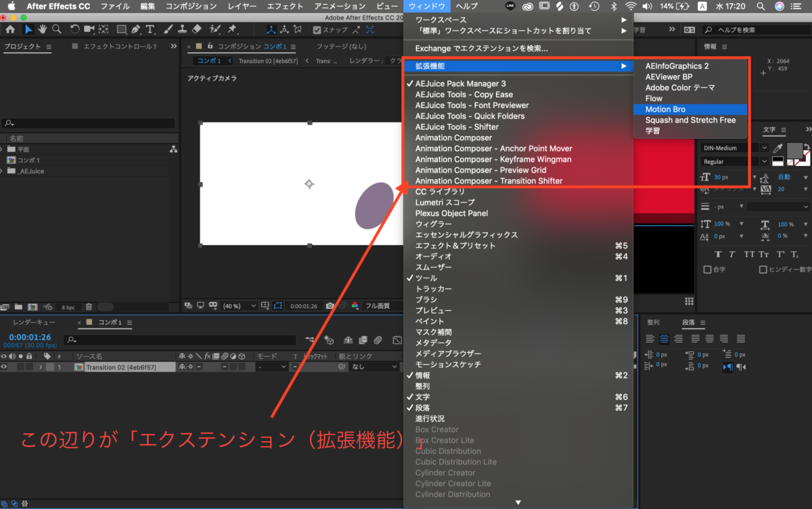
Task: Choose Plexus Object Panel entry
Action: click(x=518, y=213)
